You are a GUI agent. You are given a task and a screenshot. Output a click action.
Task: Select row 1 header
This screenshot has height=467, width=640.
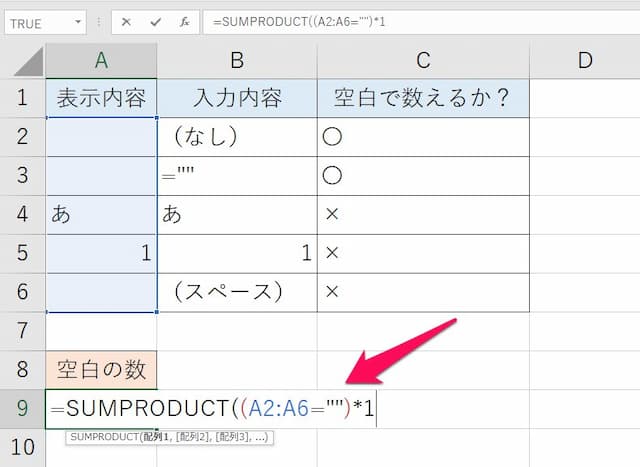22,98
